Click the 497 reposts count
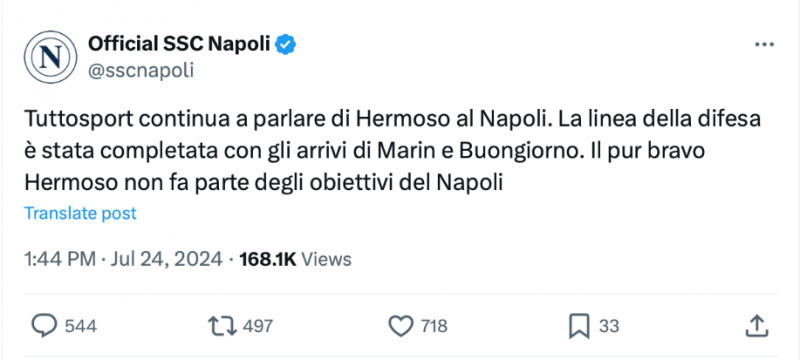The width and height of the screenshot is (800, 360). click(x=258, y=326)
